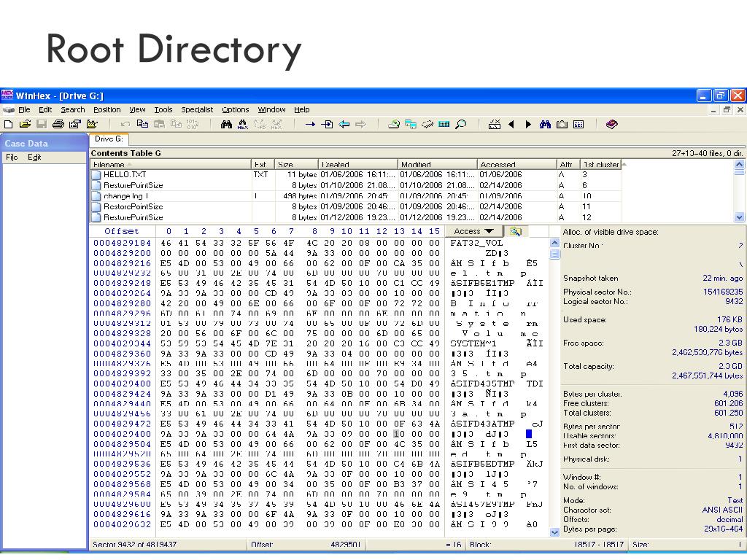This screenshot has width=747, height=560.
Task: Click the Open file folder icon
Action: pyautogui.click(x=26, y=125)
